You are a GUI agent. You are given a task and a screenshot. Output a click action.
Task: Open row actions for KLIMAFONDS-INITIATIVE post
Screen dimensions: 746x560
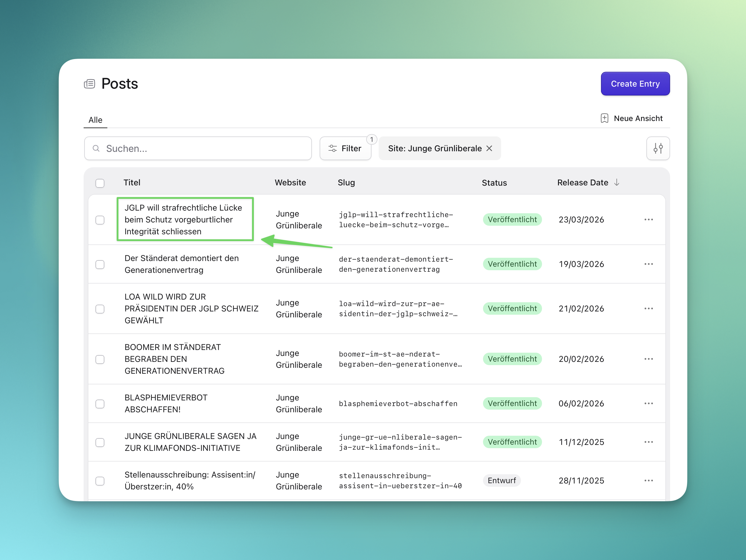coord(648,442)
